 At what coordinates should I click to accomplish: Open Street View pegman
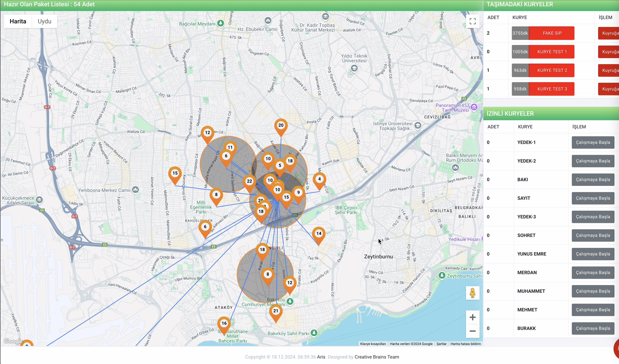(x=472, y=293)
